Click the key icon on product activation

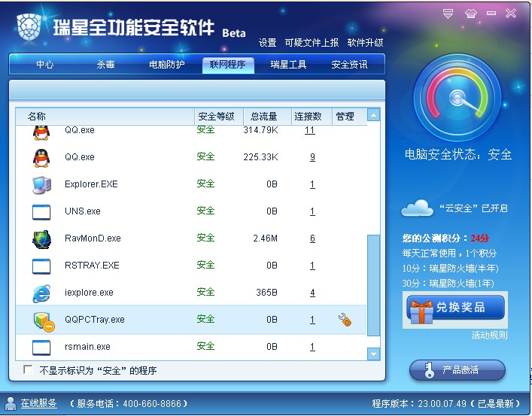[429, 370]
